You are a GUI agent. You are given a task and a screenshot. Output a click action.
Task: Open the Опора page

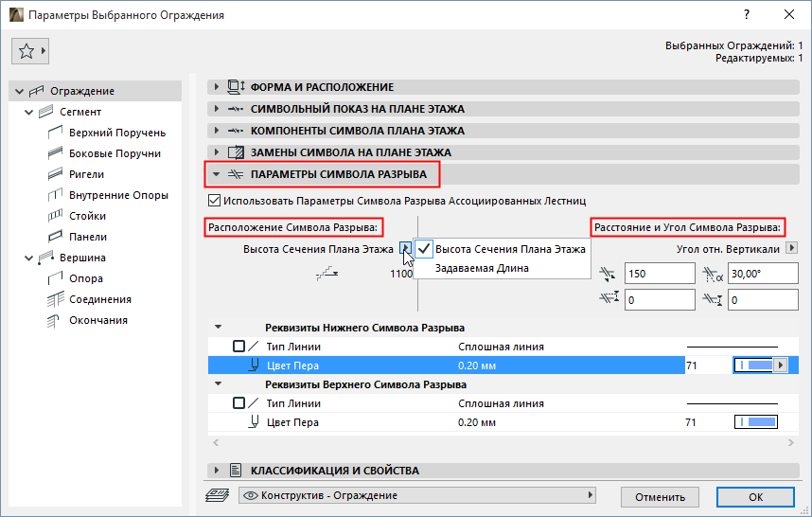coord(86,278)
